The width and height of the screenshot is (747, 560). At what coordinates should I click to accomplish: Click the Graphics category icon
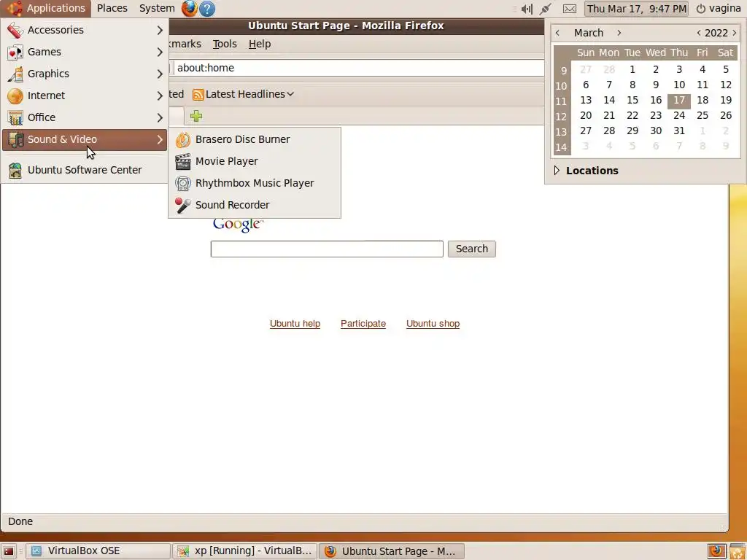pyautogui.click(x=15, y=74)
